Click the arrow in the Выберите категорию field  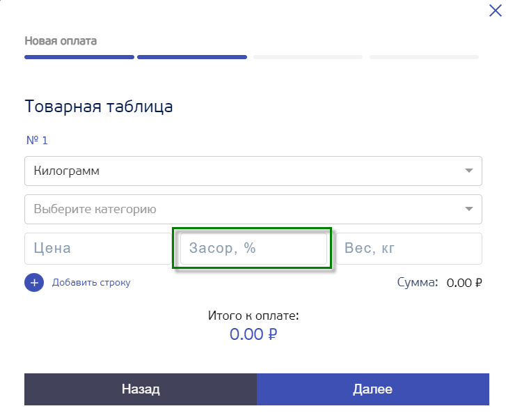click(469, 209)
